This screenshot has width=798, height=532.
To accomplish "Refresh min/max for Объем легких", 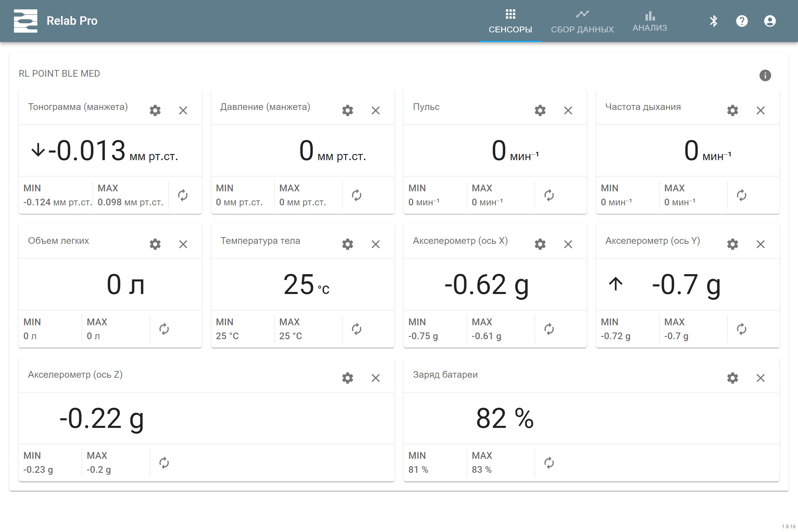I will (x=164, y=329).
